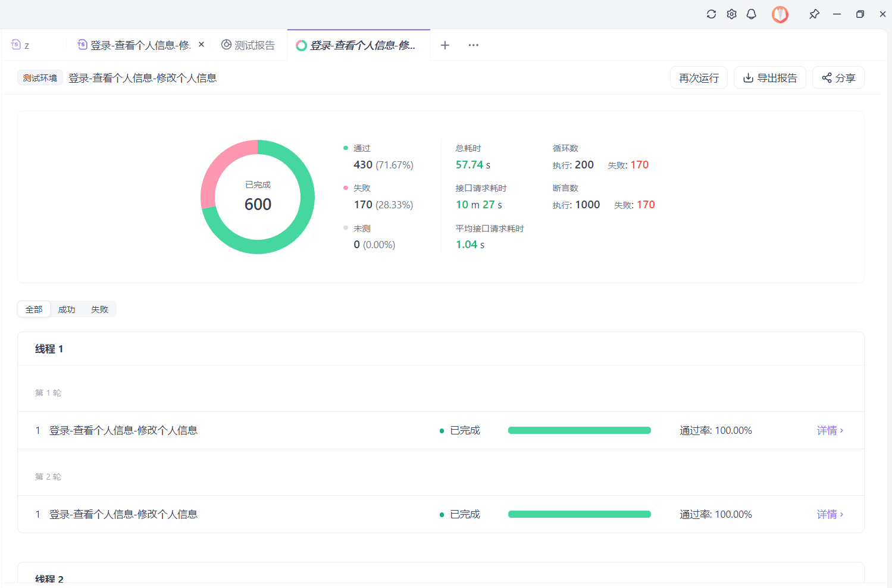The width and height of the screenshot is (892, 588).
Task: Click the 导出报告 button
Action: pos(770,78)
